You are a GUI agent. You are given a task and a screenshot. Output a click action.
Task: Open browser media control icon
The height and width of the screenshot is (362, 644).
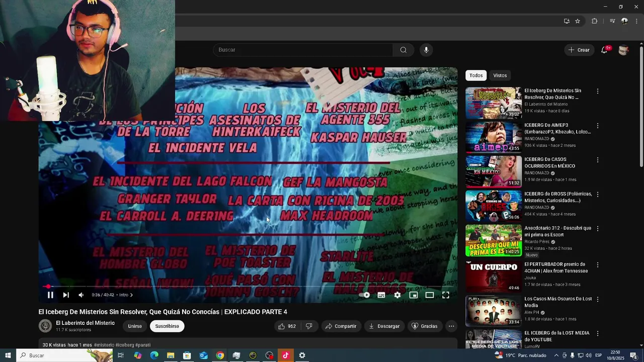(612, 21)
